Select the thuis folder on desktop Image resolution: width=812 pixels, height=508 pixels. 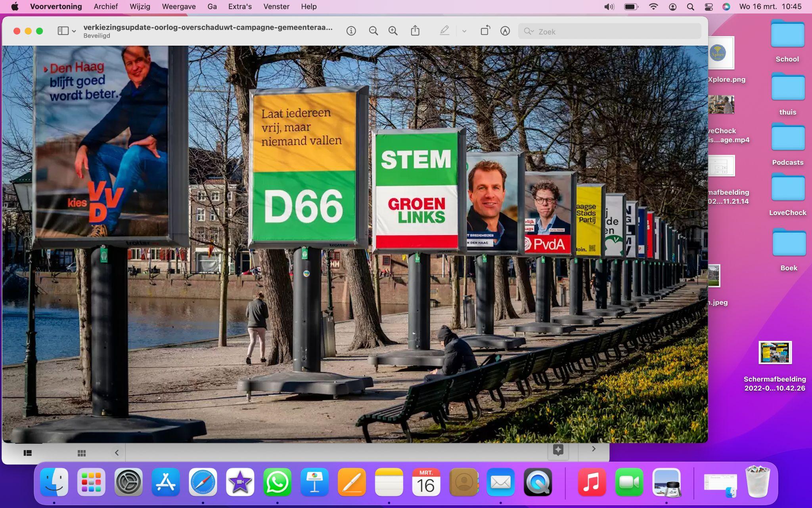788,94
